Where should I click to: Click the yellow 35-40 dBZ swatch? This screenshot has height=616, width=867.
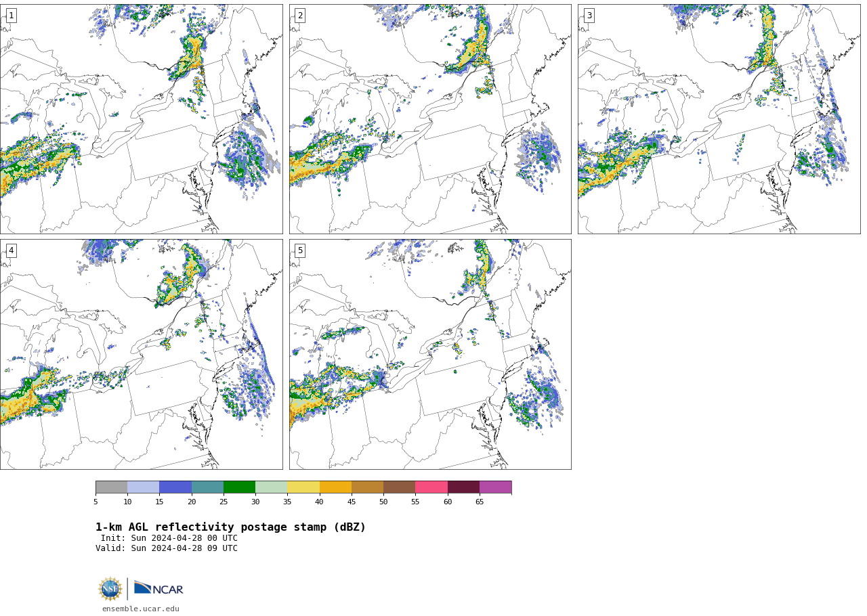(303, 487)
